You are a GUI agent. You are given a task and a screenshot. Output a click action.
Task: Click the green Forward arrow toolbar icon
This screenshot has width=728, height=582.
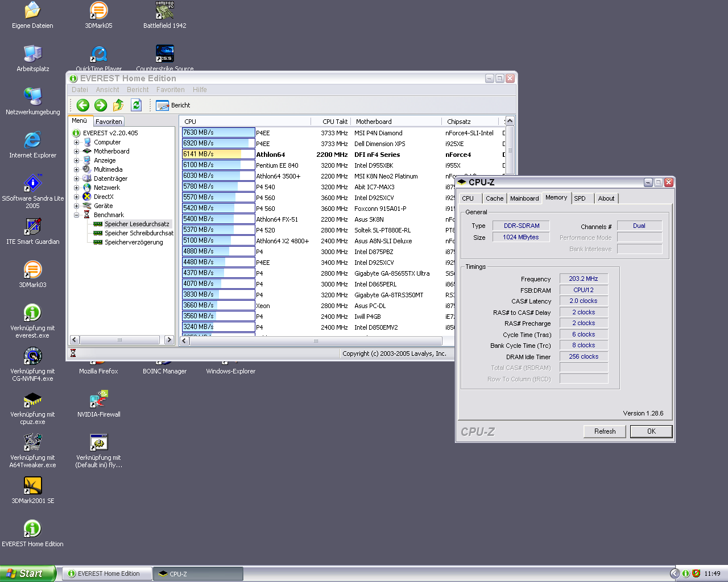(101, 105)
